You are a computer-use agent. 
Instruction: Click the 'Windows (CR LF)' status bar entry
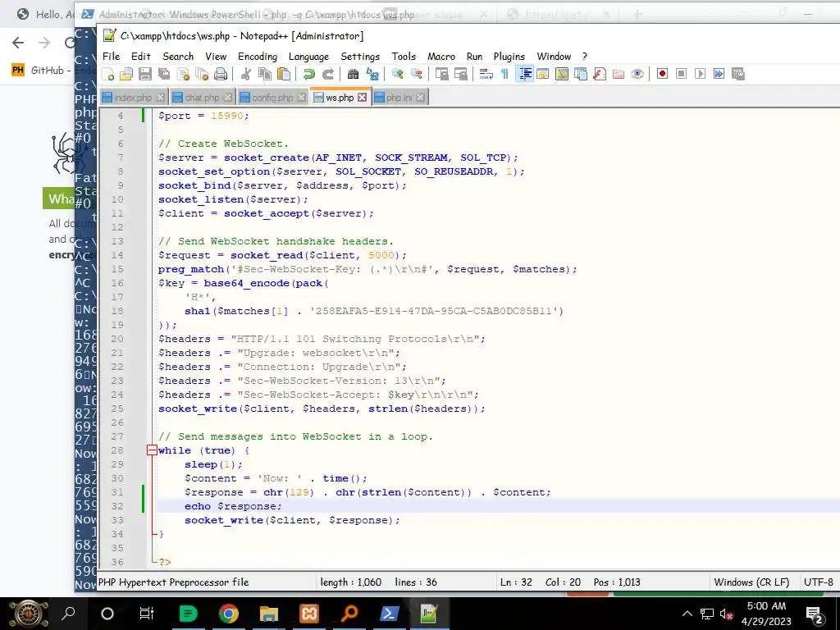coord(751,582)
